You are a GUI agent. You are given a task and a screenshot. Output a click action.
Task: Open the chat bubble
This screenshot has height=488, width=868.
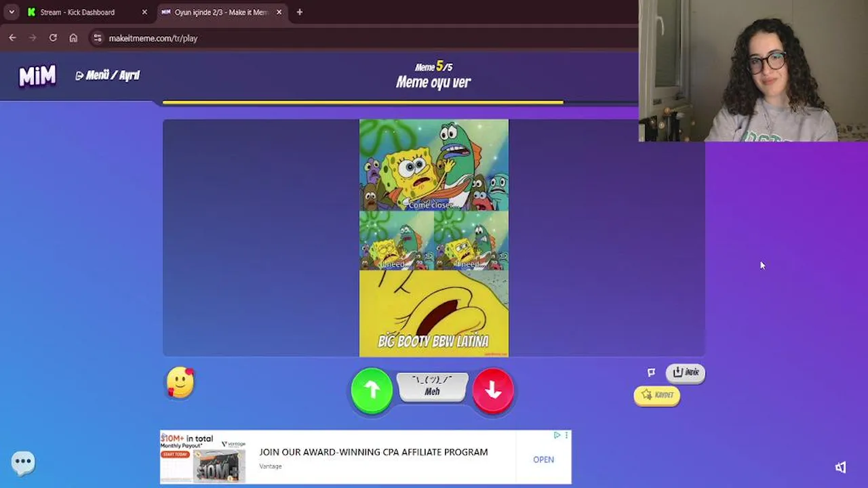23,462
